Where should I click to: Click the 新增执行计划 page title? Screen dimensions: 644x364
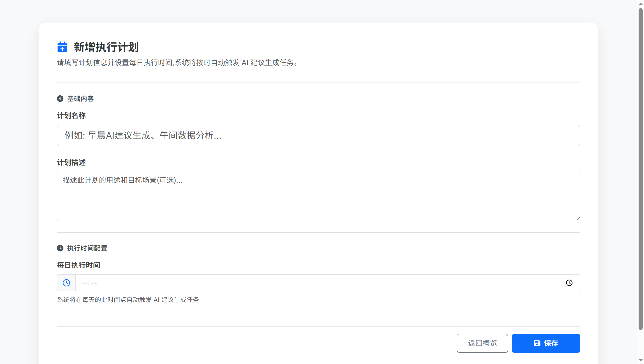[x=106, y=47]
